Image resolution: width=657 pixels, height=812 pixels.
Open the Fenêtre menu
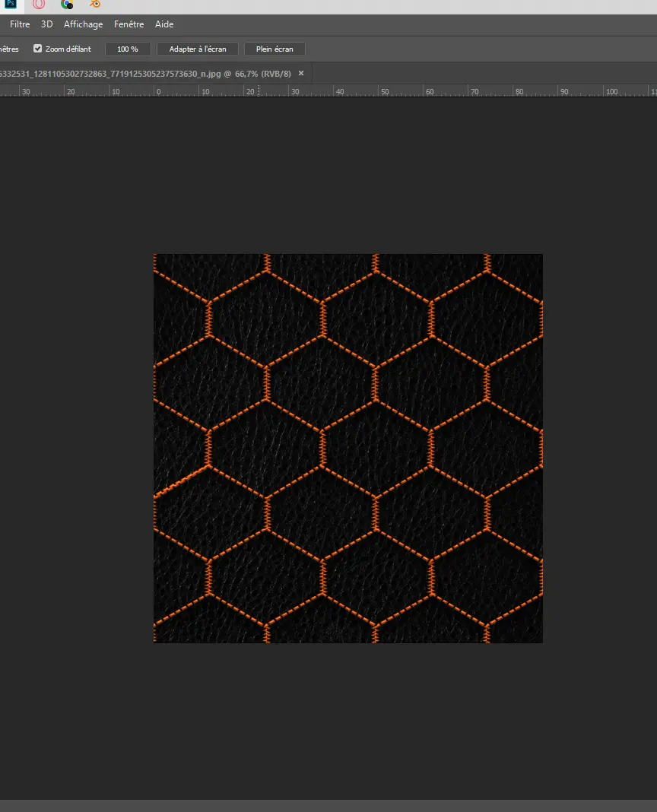coord(129,24)
